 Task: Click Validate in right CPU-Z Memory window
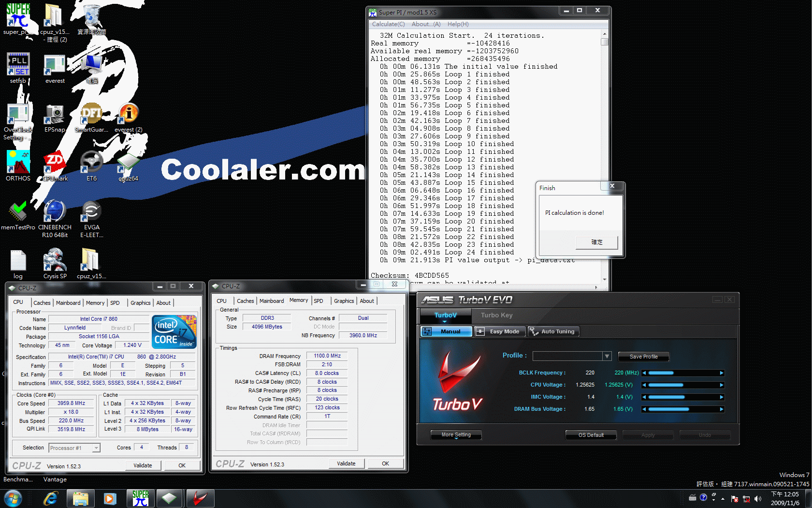pos(346,463)
